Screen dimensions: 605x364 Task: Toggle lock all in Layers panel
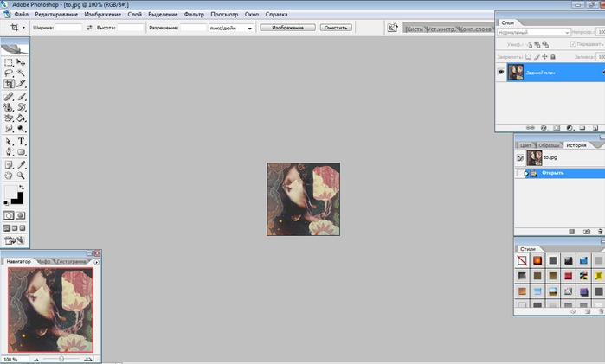coord(553,57)
